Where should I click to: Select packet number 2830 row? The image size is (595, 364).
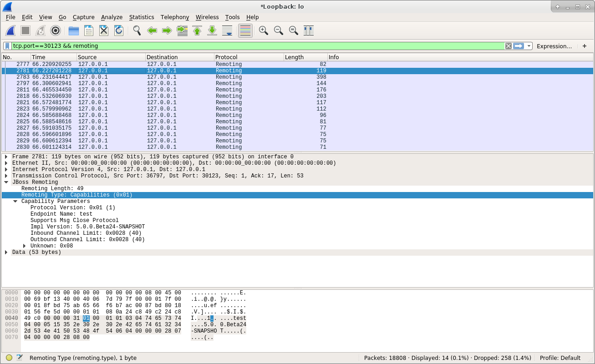point(298,147)
